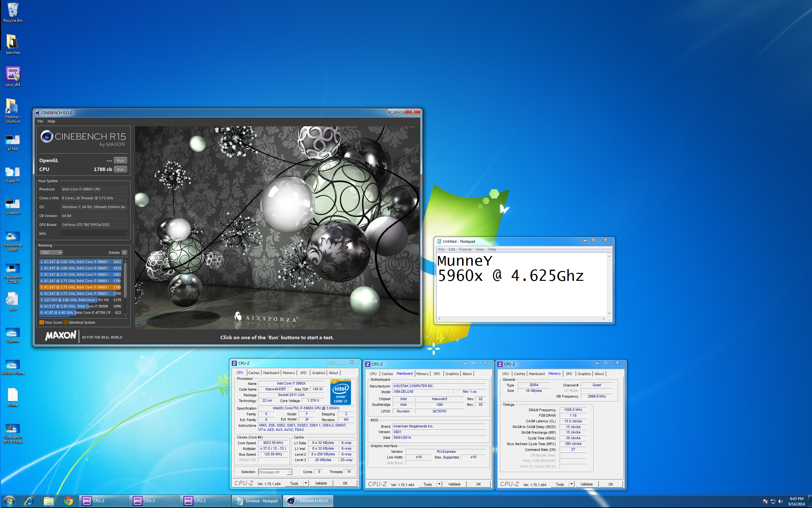Open Processor #1 selection dropdown

(275, 472)
